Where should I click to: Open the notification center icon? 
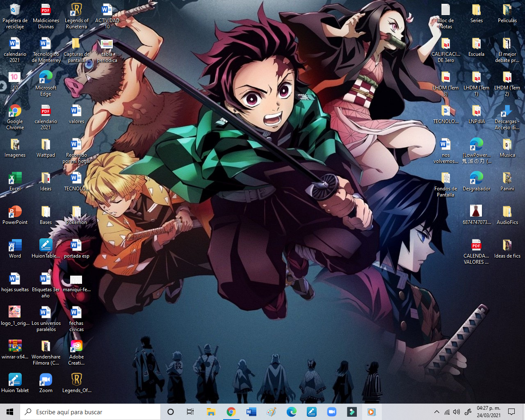click(x=511, y=412)
